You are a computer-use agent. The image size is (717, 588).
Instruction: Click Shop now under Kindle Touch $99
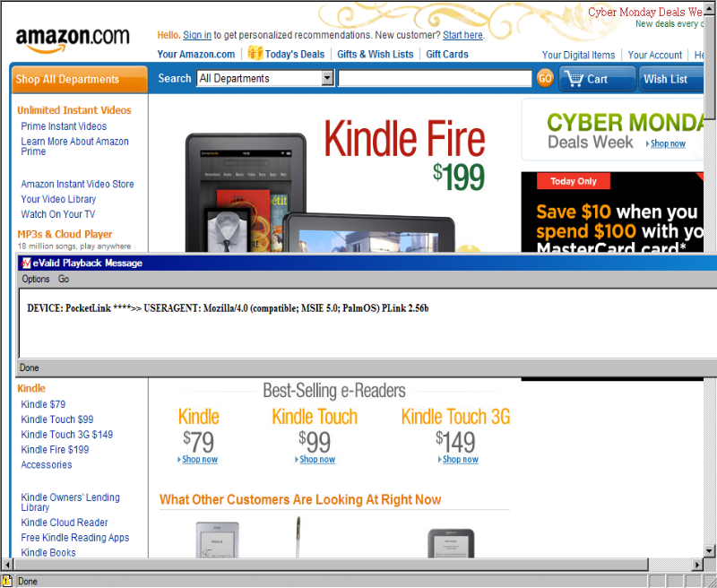tap(317, 459)
